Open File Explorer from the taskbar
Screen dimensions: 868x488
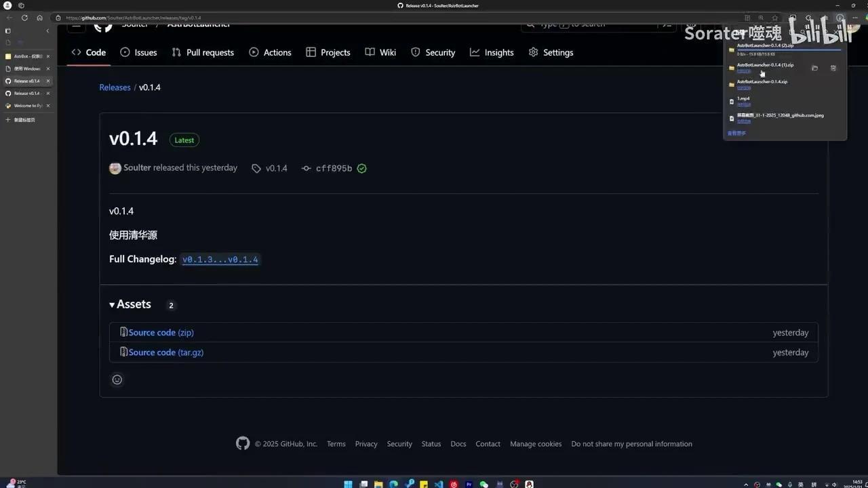point(379,484)
